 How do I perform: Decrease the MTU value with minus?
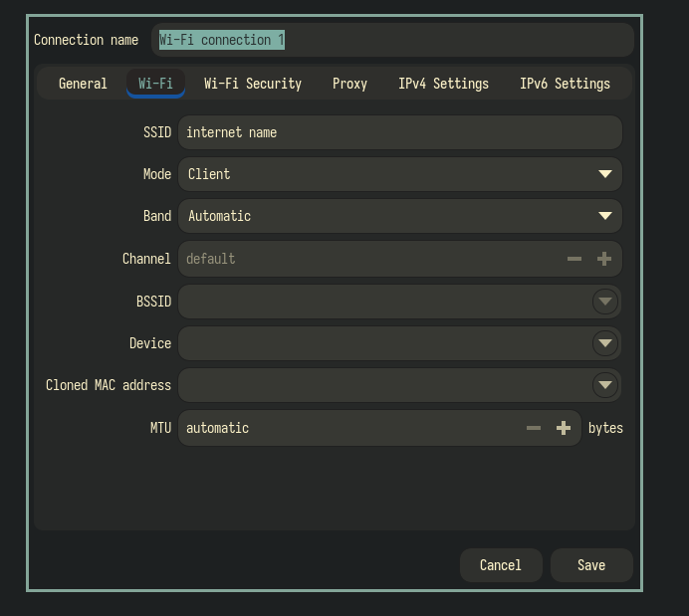click(534, 428)
